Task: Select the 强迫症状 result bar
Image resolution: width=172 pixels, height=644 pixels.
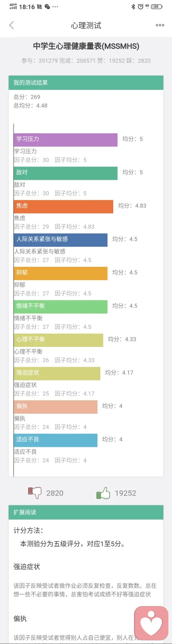Action: [57, 373]
